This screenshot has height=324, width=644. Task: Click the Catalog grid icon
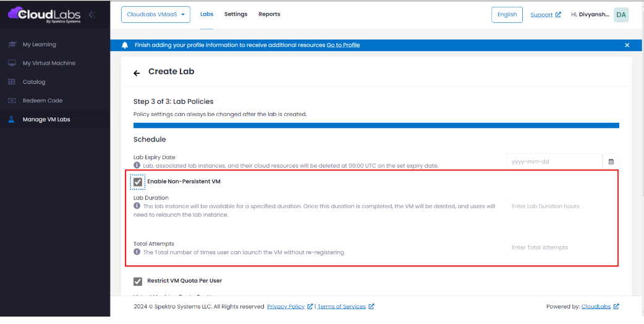(12, 81)
